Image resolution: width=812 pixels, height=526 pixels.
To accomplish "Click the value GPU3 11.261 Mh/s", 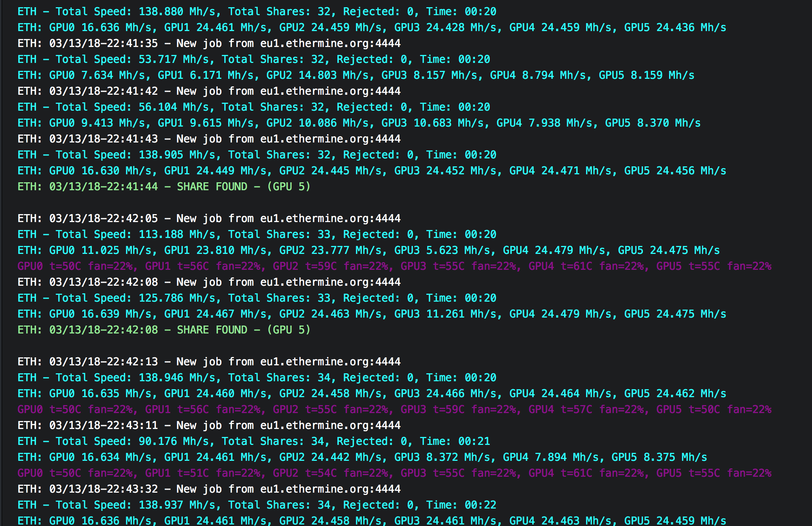I will click(445, 314).
